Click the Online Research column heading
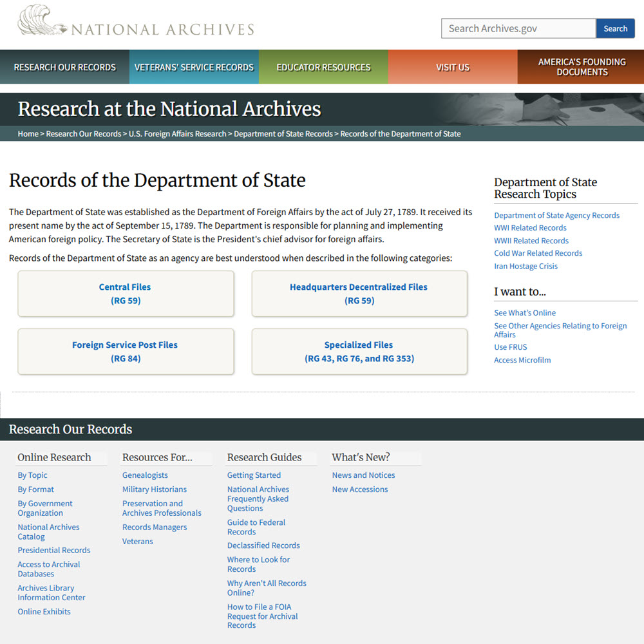 pyautogui.click(x=54, y=457)
